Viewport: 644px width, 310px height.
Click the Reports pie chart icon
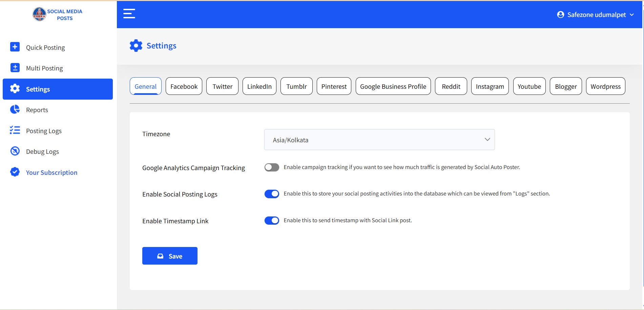pos(15,109)
